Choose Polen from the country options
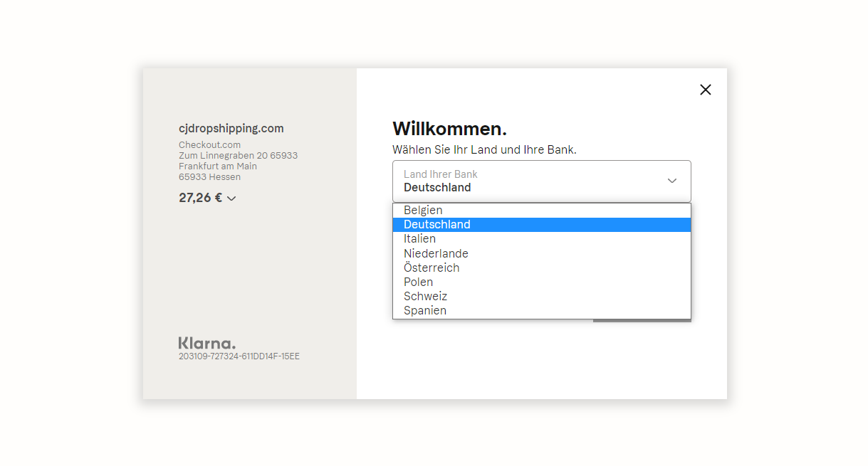The height and width of the screenshot is (466, 868). pos(418,282)
